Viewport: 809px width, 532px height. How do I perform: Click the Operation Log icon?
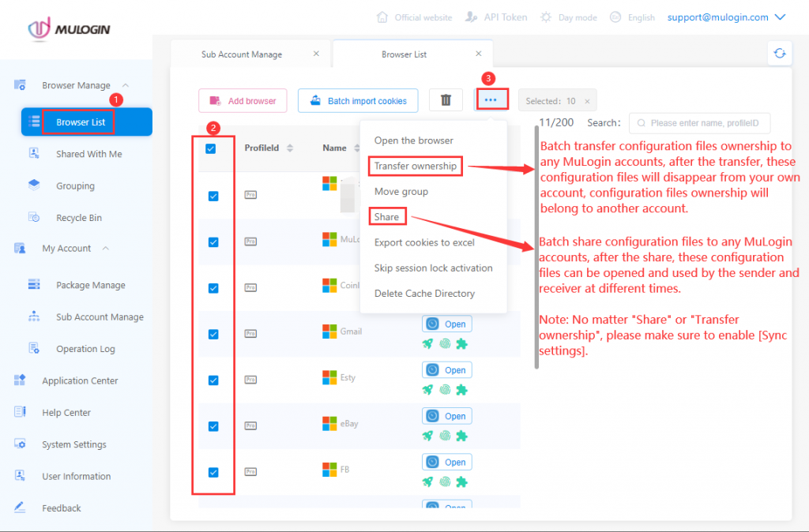(34, 348)
